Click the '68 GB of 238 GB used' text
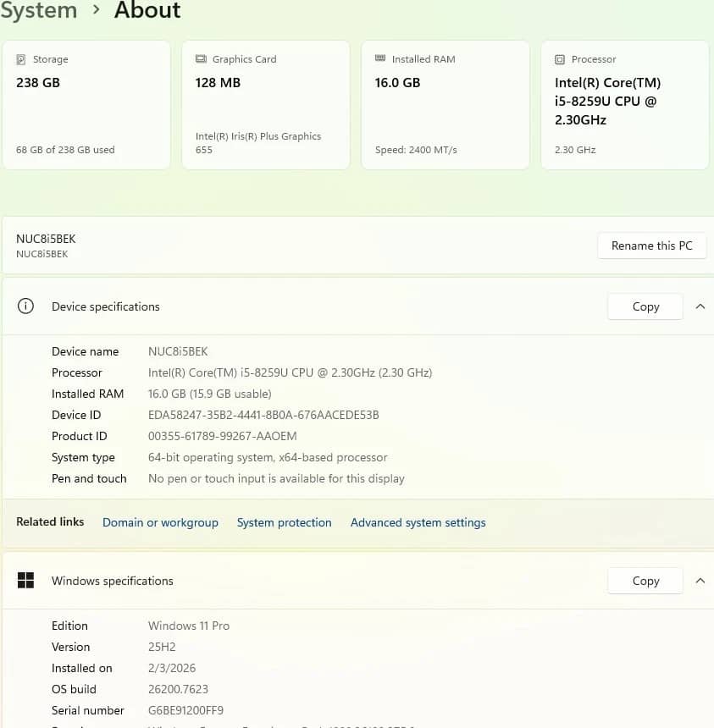The height and width of the screenshot is (728, 714). click(x=65, y=150)
